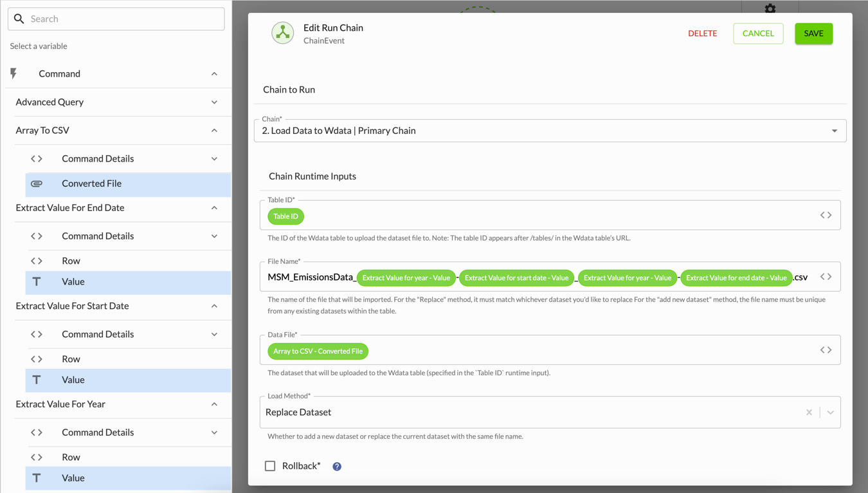
Task: Open the Chain dropdown
Action: 550,131
